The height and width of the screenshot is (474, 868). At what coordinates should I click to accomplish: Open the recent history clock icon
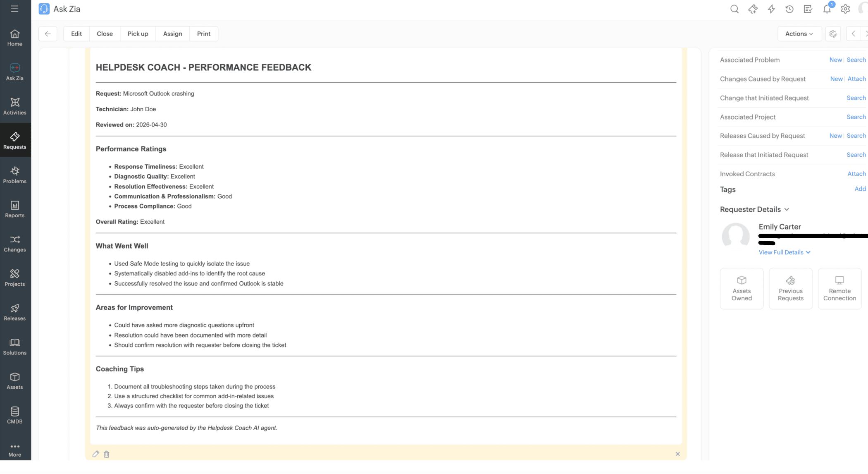(789, 9)
